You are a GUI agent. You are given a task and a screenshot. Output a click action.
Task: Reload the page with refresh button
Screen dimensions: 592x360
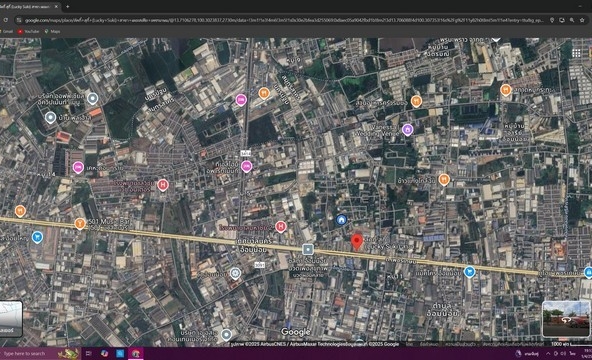6,20
